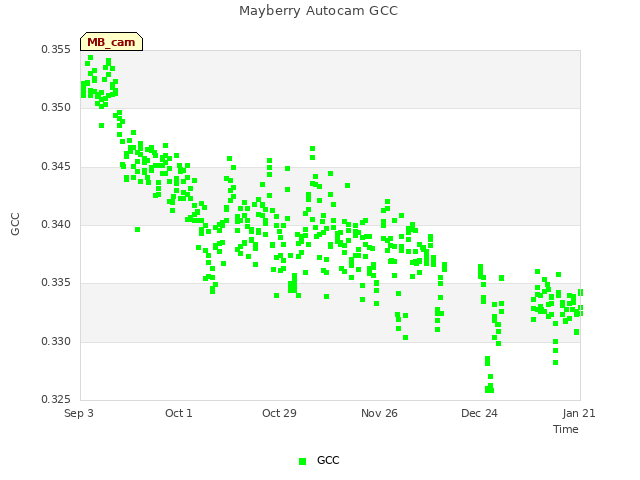The width and height of the screenshot is (640, 480).
Task: Click the 0.350 y-axis tick label
Action: click(x=56, y=108)
